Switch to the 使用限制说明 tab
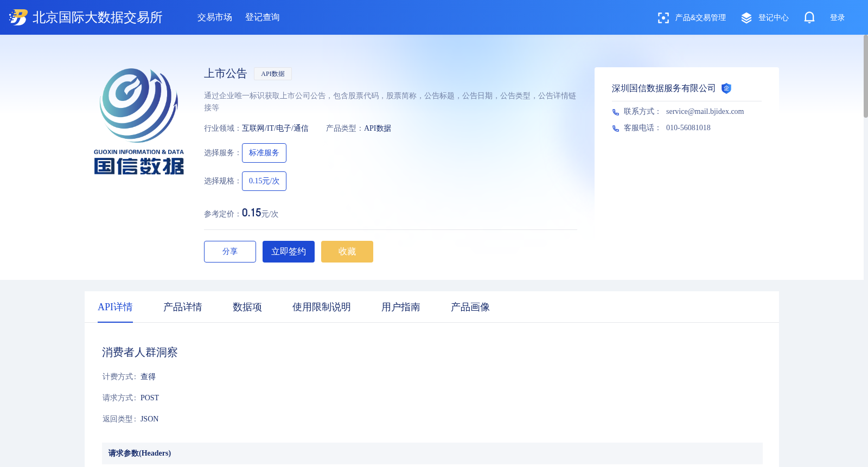The height and width of the screenshot is (467, 868). pos(322,307)
